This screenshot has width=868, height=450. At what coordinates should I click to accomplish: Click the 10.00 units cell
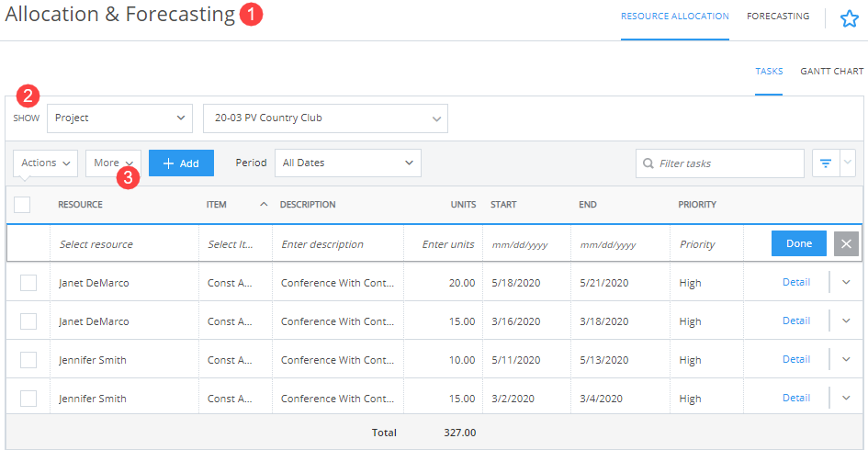click(x=462, y=360)
